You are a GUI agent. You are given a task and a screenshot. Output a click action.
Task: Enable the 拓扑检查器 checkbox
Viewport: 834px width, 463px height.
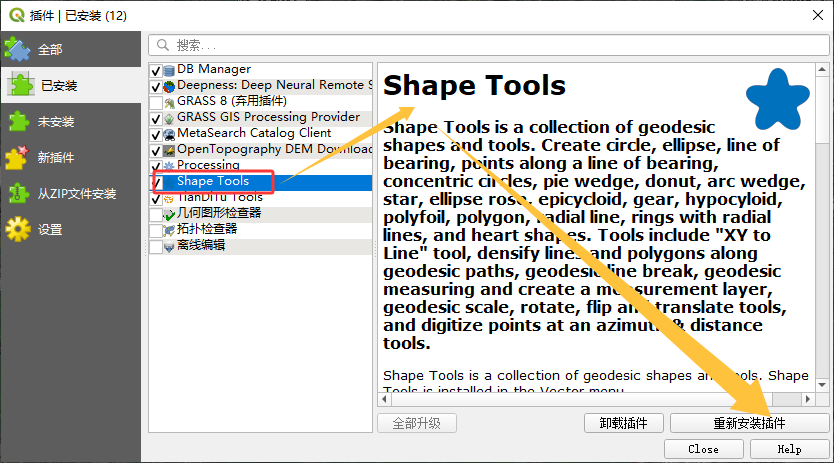[156, 230]
